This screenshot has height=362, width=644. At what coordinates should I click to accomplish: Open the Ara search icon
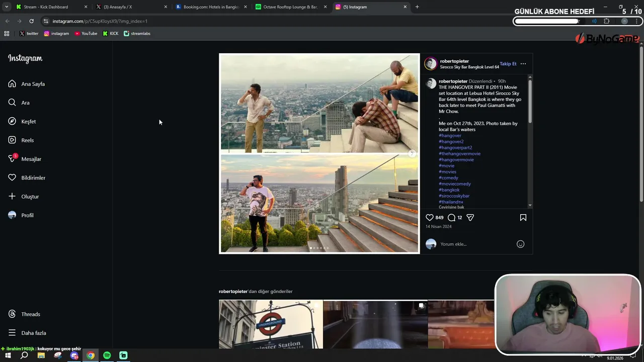pyautogui.click(x=12, y=103)
